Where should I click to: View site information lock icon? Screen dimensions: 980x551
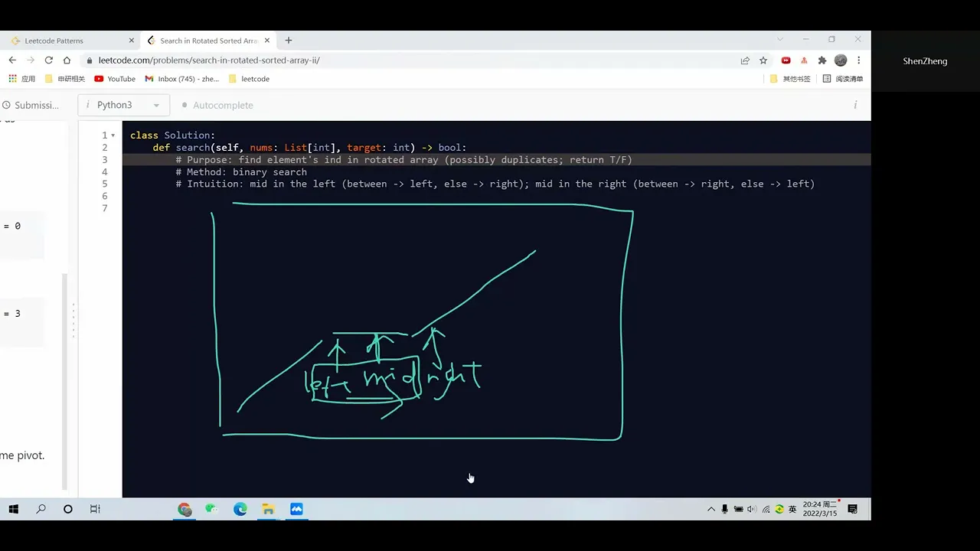pyautogui.click(x=89, y=60)
